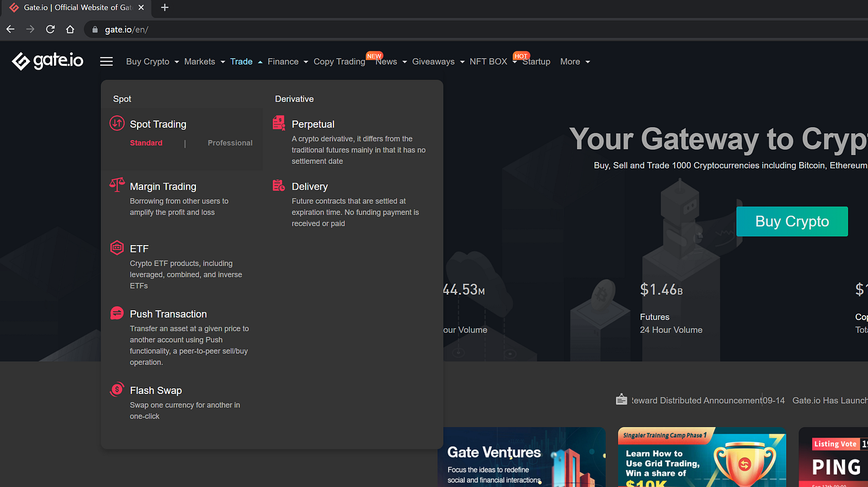Click the Your Gateway to Crypto headline
The height and width of the screenshot is (487, 868).
pyautogui.click(x=719, y=138)
